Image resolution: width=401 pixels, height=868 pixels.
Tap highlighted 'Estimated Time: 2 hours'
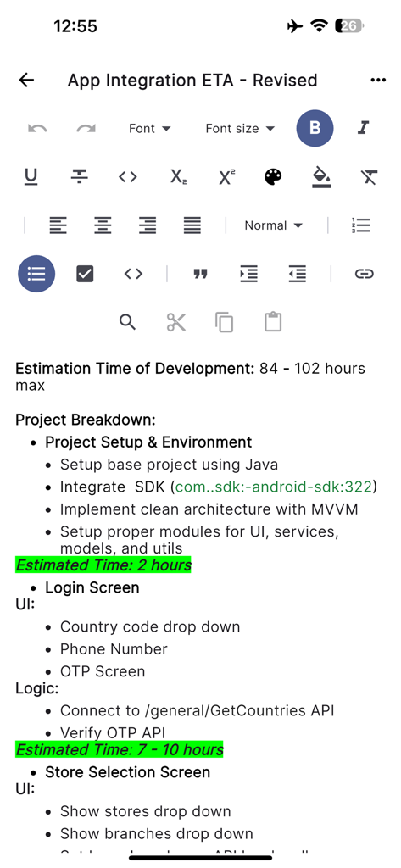[x=103, y=565]
